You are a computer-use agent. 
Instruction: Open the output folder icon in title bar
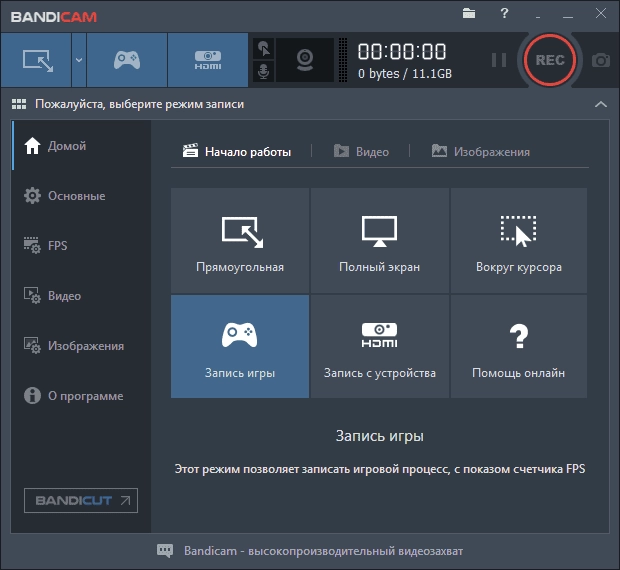click(469, 13)
